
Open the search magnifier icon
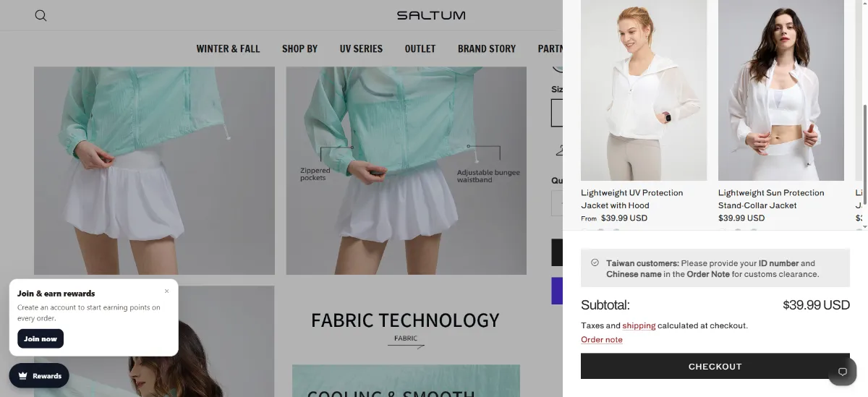tap(41, 15)
